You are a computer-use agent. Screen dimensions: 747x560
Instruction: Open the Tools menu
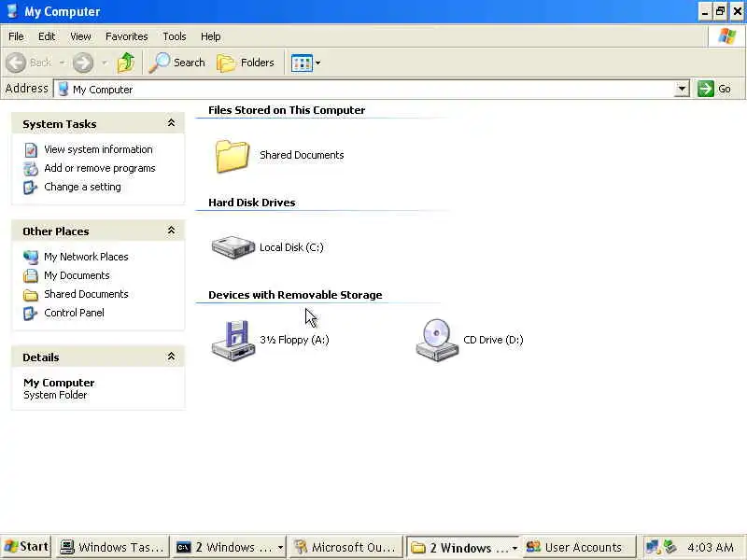pos(175,36)
